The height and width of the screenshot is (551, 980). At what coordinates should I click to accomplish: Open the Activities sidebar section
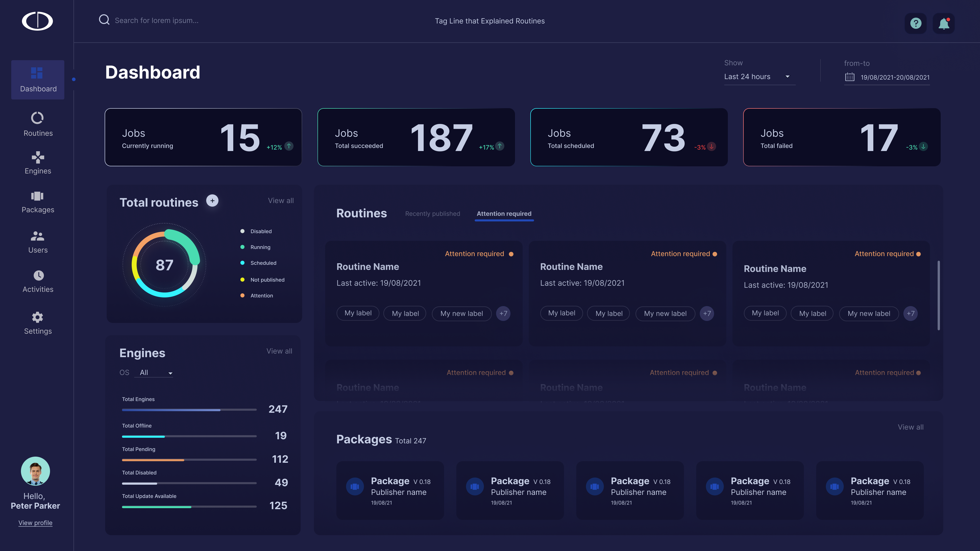tap(38, 281)
